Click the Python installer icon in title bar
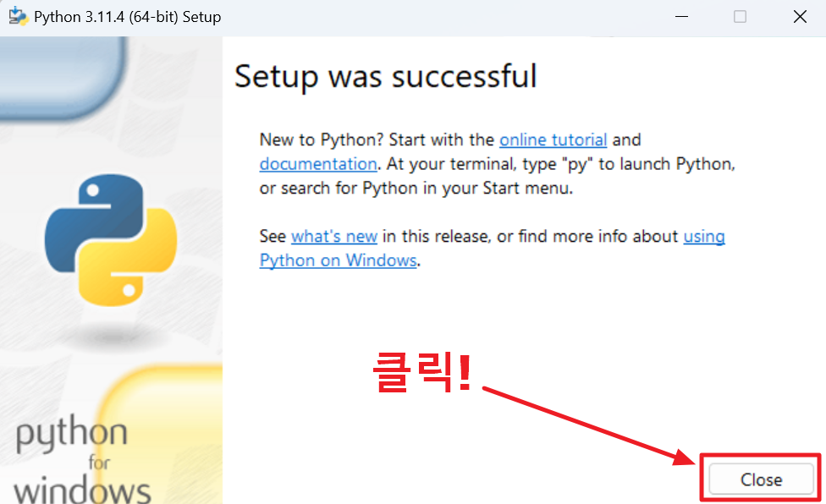826x504 pixels. (18, 16)
